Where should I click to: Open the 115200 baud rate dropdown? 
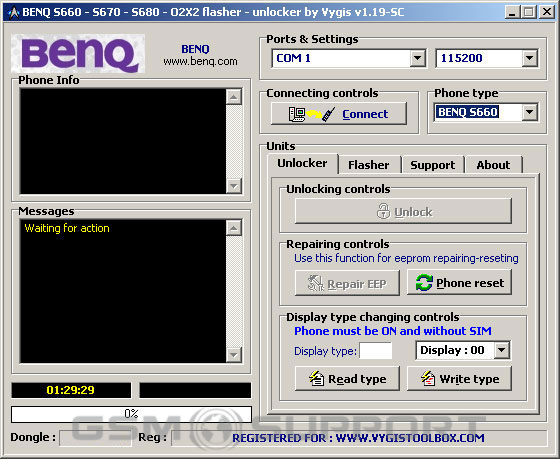pos(530,58)
